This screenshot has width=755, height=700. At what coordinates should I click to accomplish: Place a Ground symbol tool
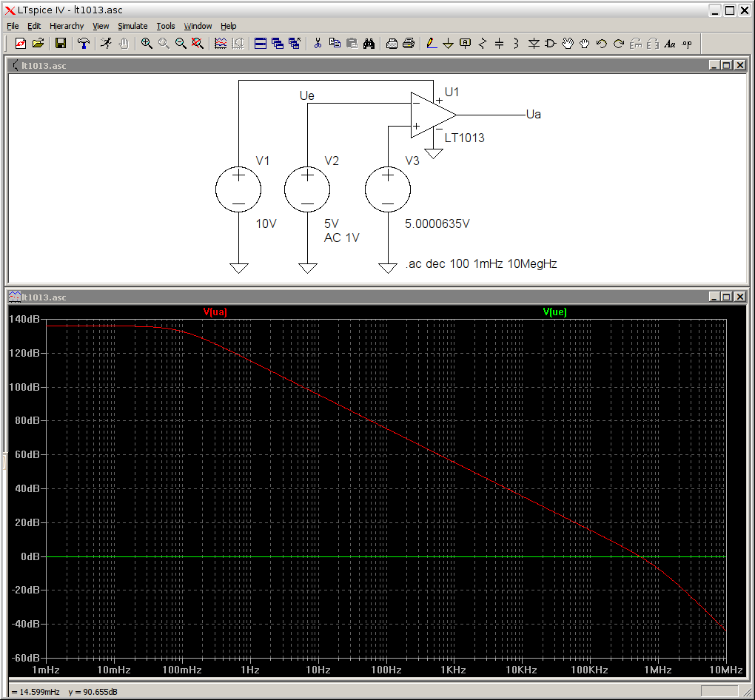(449, 44)
